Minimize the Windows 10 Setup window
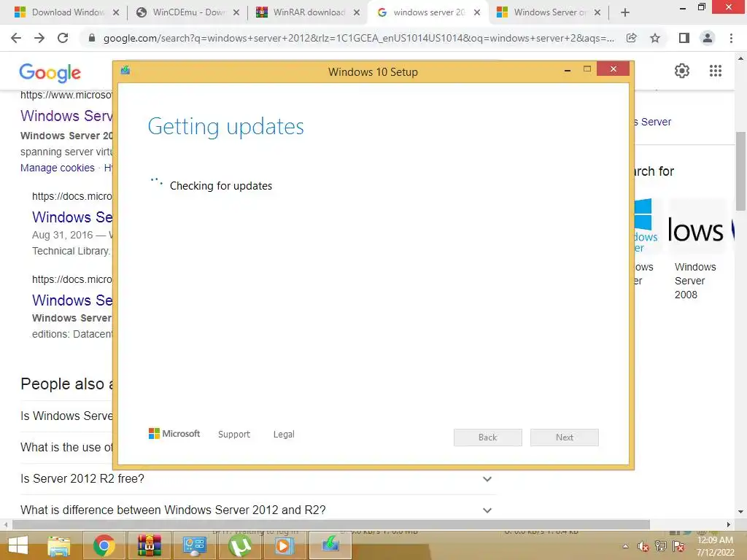Image resolution: width=747 pixels, height=560 pixels. coord(568,70)
